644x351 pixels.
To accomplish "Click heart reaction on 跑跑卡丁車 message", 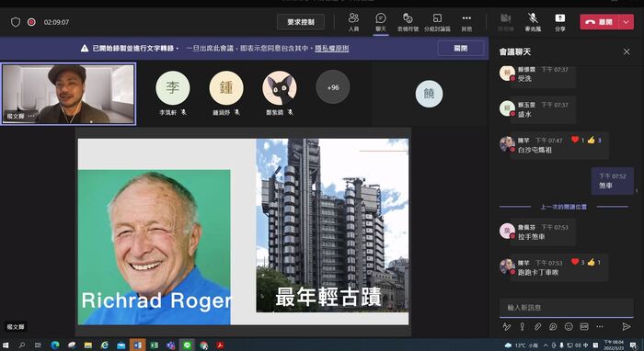I will pyautogui.click(x=575, y=262).
